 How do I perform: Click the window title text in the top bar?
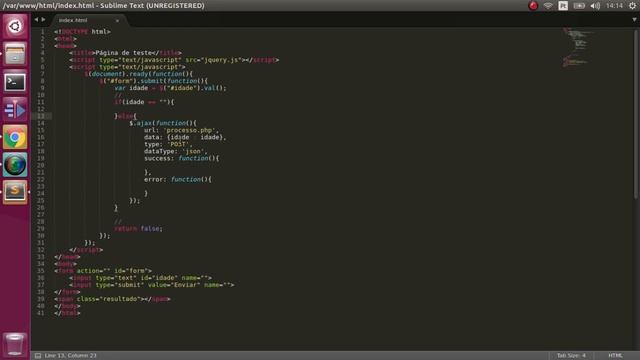[x=104, y=6]
